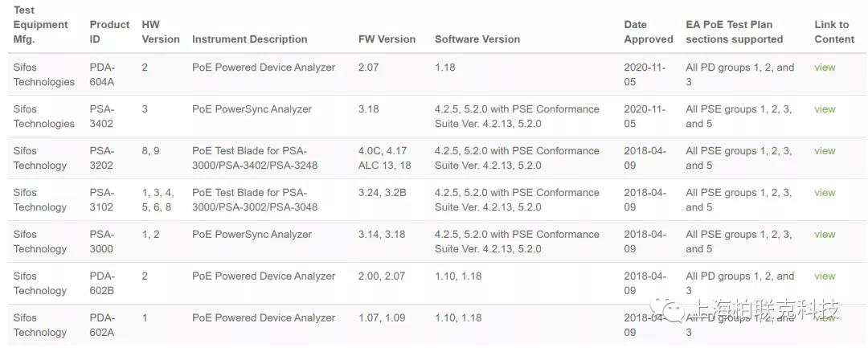This screenshot has width=868, height=348.
Task: Click the 2020-11-05 date in first row
Action: pyautogui.click(x=645, y=75)
